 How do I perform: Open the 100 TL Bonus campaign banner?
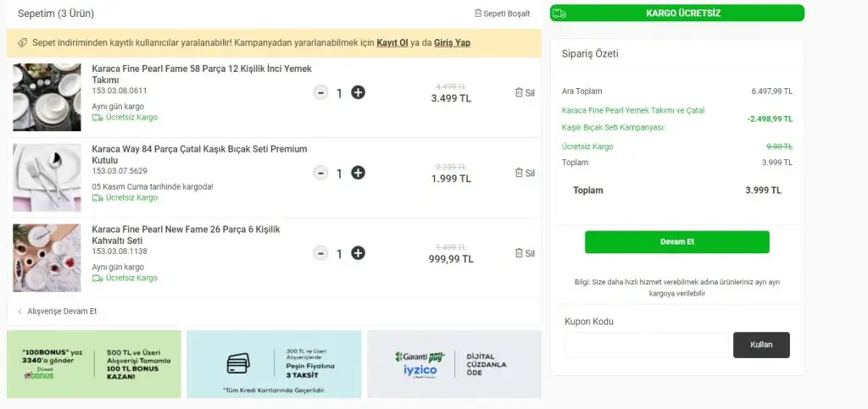pyautogui.click(x=94, y=364)
